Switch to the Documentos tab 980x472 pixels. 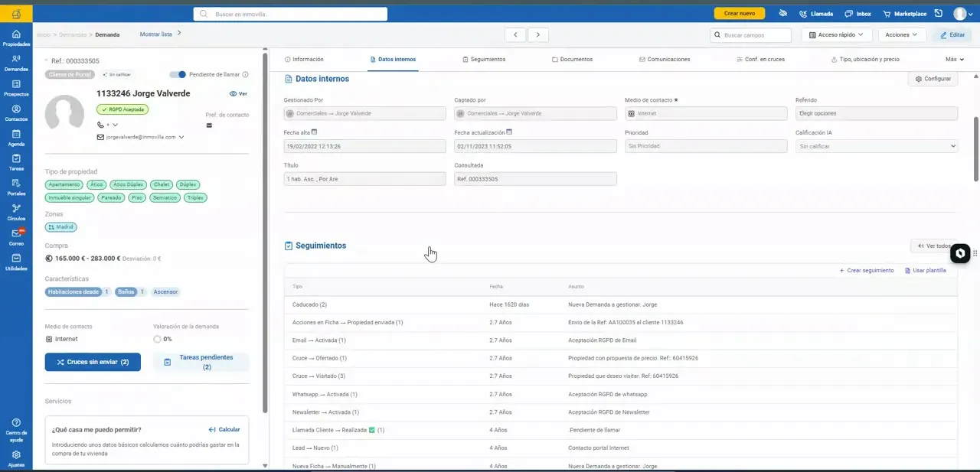pyautogui.click(x=572, y=59)
